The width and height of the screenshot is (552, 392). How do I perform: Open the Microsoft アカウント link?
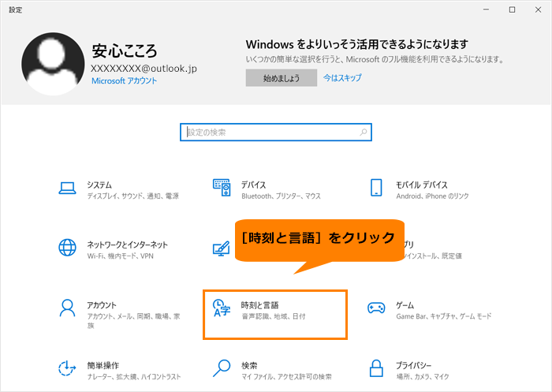pos(125,80)
